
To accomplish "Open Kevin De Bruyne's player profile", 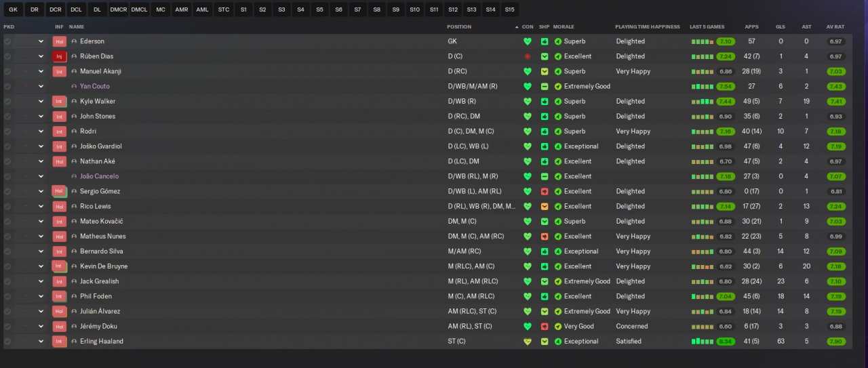I will pyautogui.click(x=104, y=266).
